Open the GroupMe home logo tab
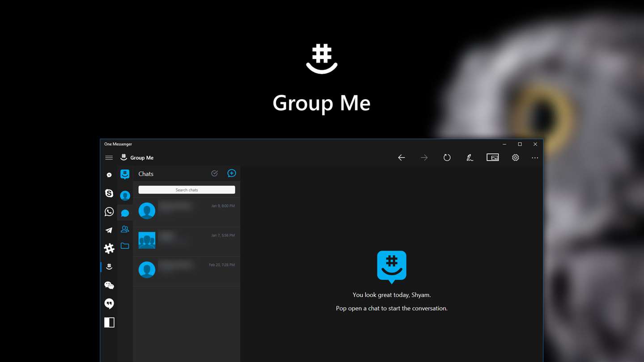The image size is (644, 362). 125,174
